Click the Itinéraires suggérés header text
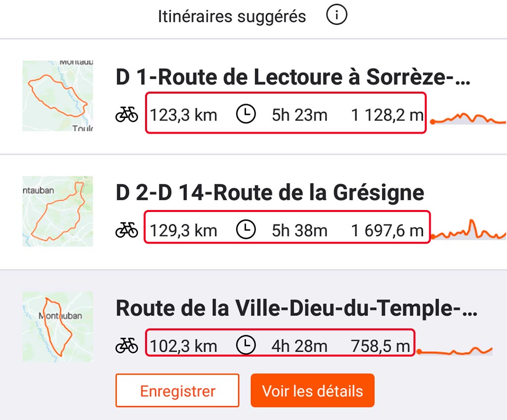 pos(232,16)
